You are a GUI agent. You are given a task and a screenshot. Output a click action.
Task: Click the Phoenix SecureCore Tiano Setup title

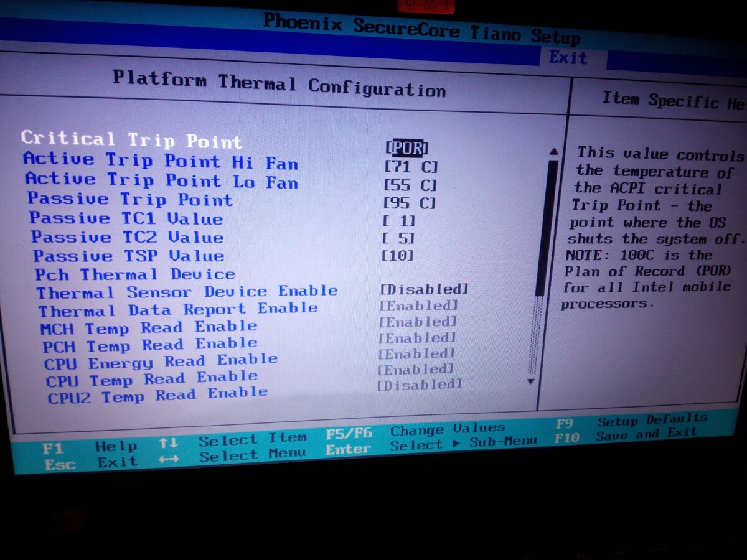click(421, 29)
